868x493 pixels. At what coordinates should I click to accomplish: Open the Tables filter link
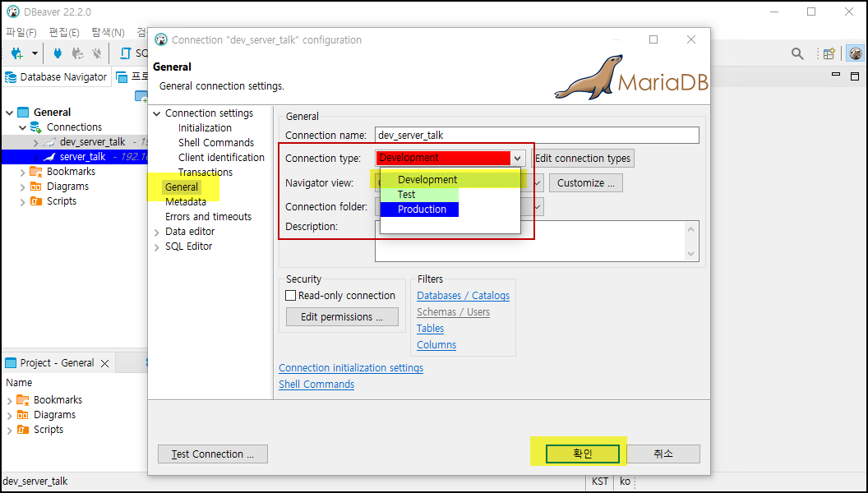point(431,329)
